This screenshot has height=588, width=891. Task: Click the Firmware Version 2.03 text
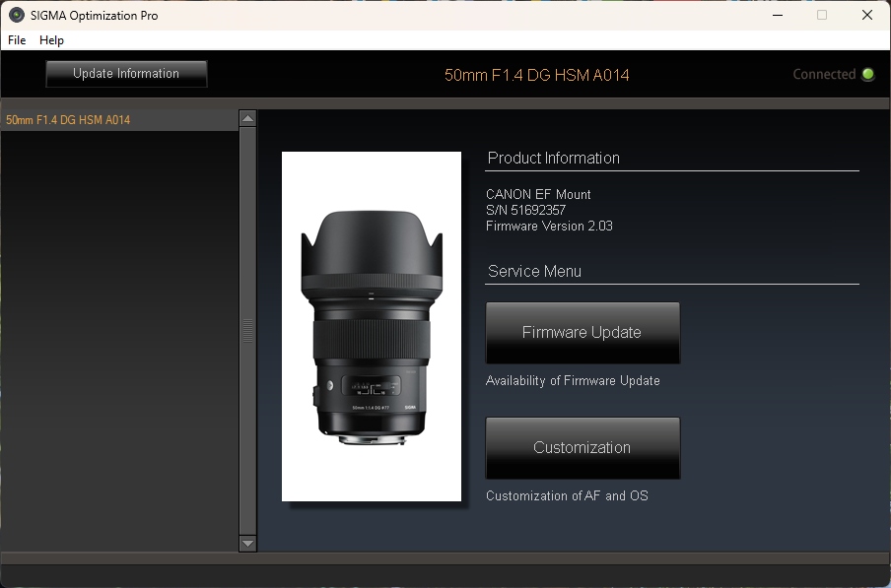549,226
